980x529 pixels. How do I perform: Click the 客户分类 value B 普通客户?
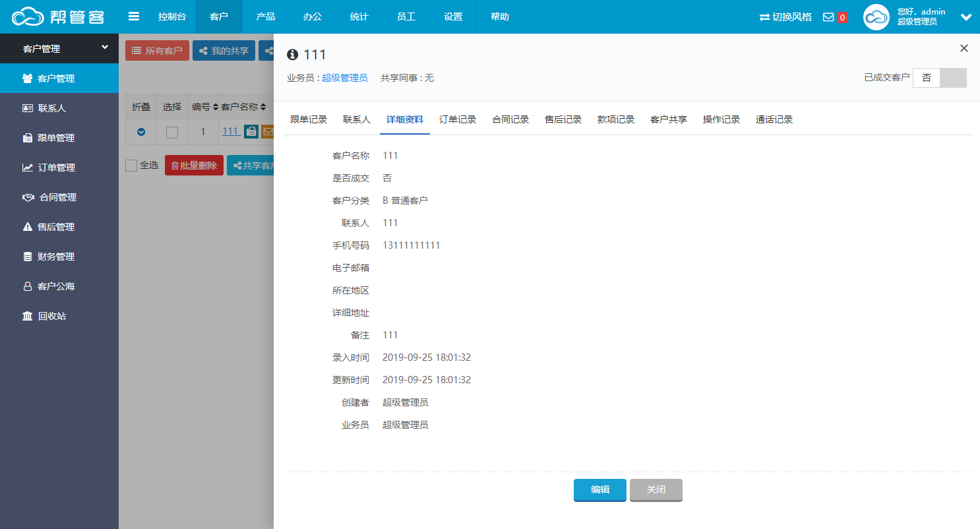coord(406,201)
